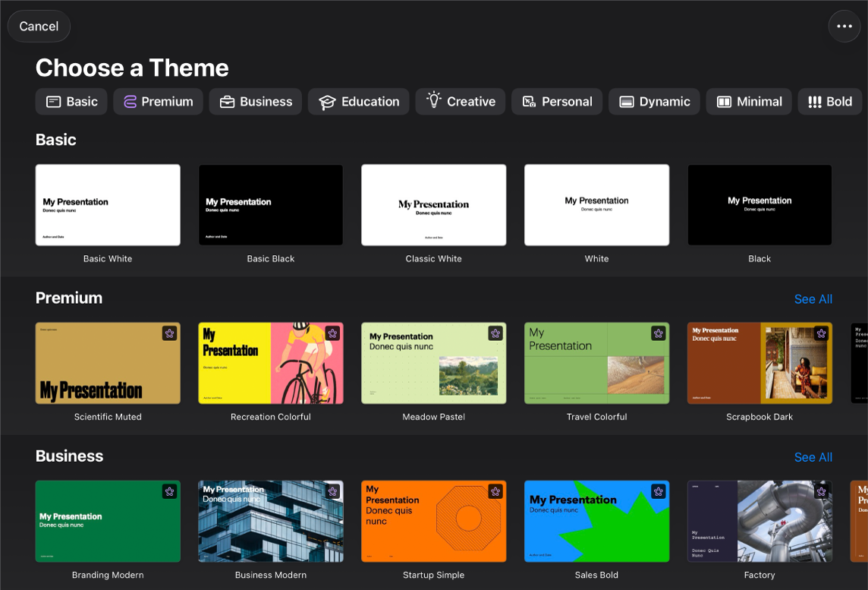Select the Personal category filter

pyautogui.click(x=557, y=101)
